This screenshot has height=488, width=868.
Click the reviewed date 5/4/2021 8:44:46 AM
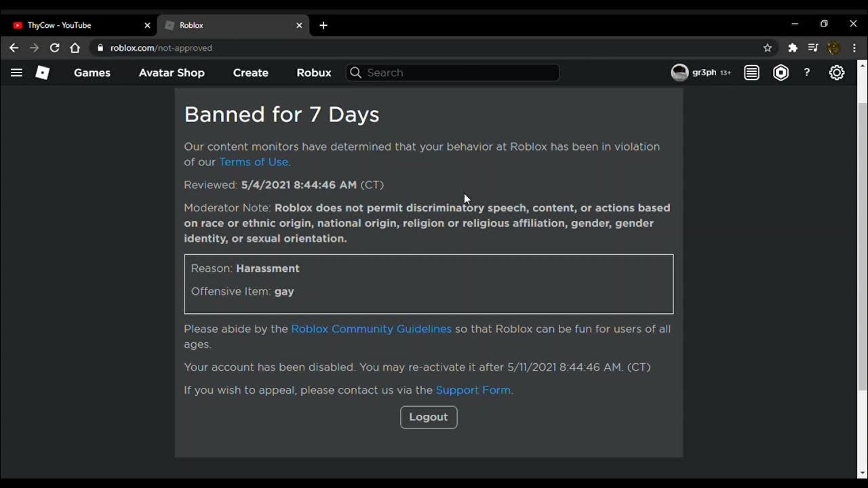298,185
